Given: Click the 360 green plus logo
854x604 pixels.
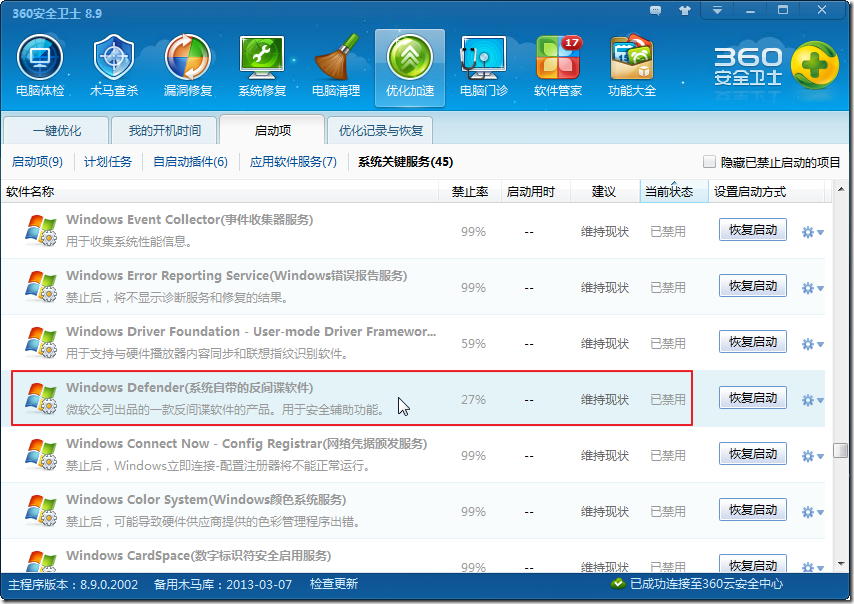Looking at the screenshot, I should [x=814, y=65].
